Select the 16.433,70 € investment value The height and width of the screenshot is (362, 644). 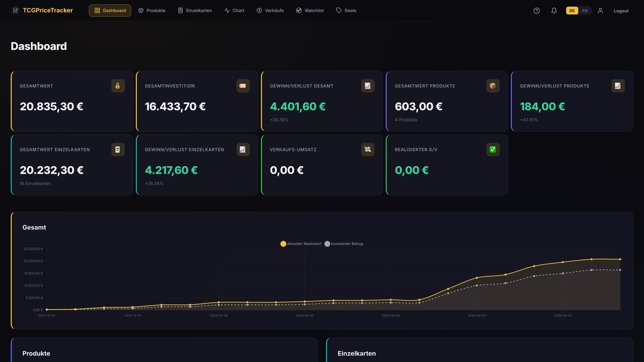(x=175, y=107)
